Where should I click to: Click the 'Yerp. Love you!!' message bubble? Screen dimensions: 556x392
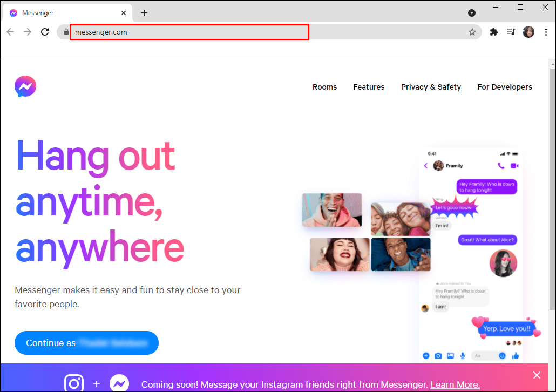[x=506, y=328]
